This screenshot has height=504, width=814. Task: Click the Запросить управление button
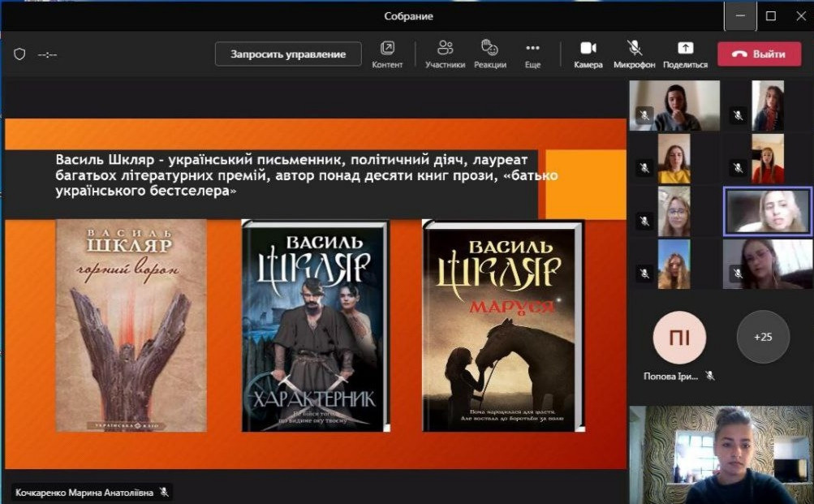[x=288, y=54]
